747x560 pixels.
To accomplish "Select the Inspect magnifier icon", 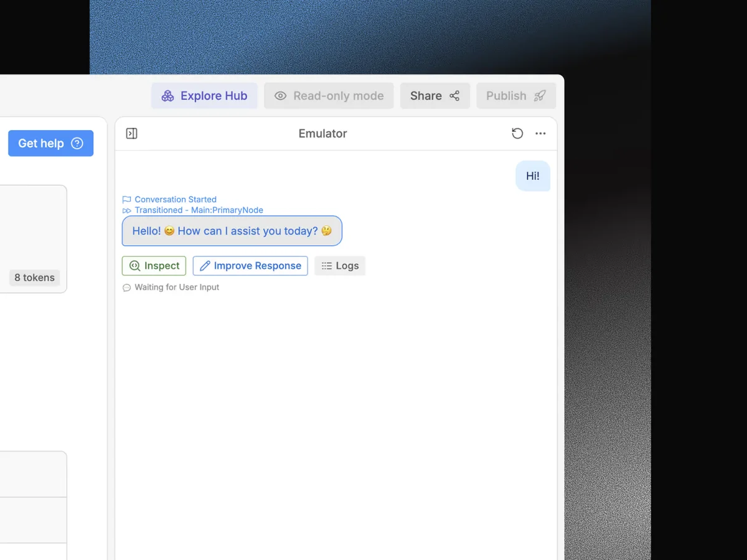I will click(136, 266).
